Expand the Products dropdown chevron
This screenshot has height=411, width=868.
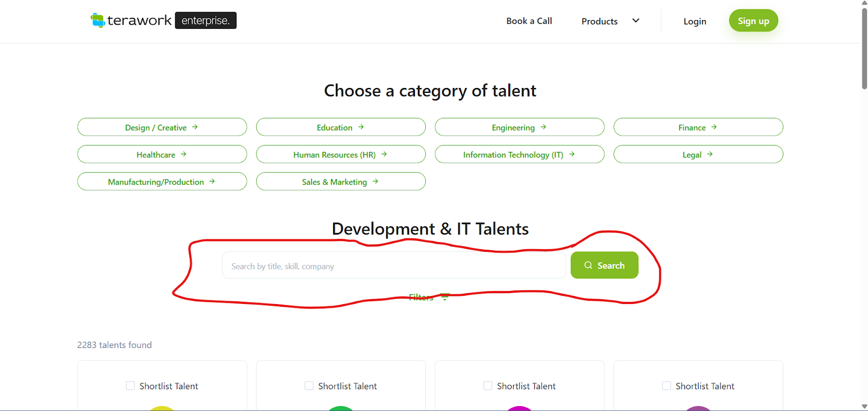coord(636,21)
